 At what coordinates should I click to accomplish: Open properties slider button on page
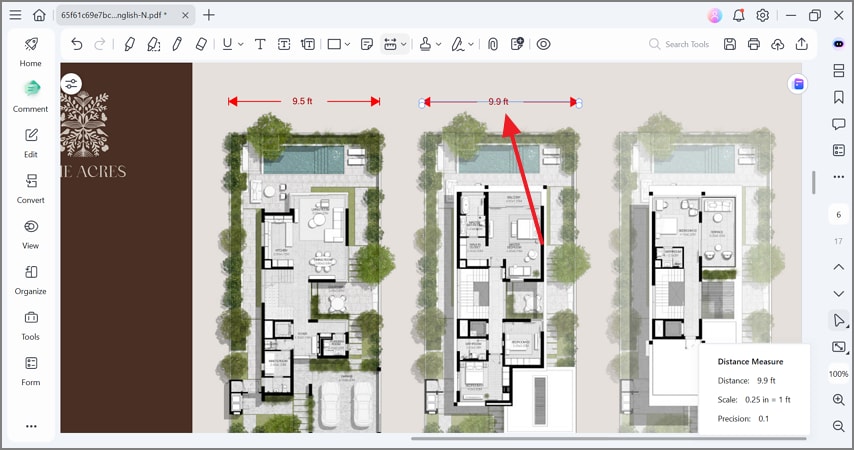(x=71, y=84)
